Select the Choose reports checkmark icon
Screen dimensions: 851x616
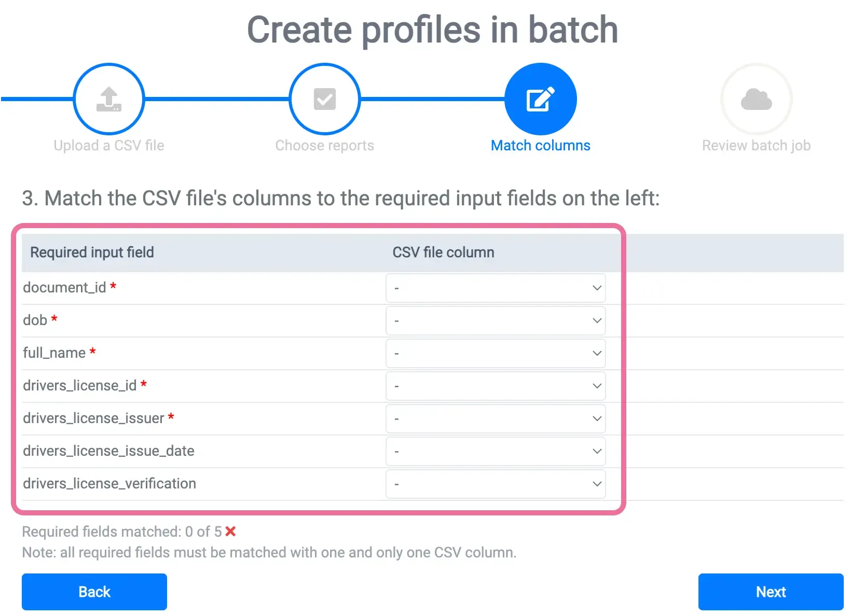point(324,99)
